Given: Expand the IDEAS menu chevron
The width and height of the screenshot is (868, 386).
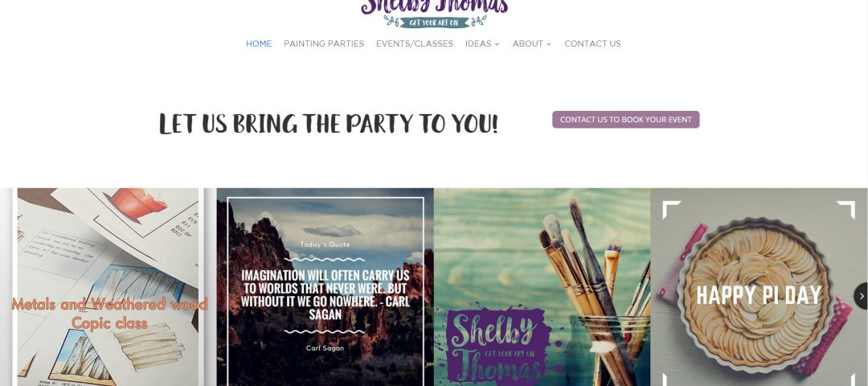Looking at the screenshot, I should (x=497, y=43).
